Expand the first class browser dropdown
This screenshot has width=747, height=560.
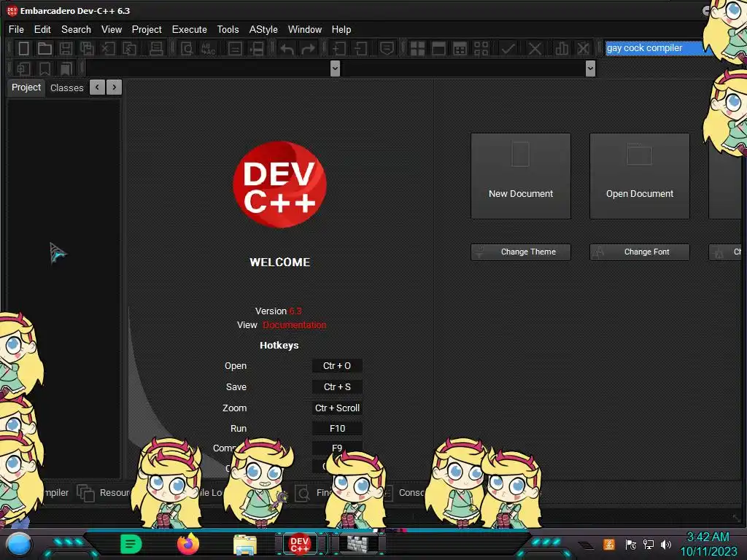click(x=335, y=69)
